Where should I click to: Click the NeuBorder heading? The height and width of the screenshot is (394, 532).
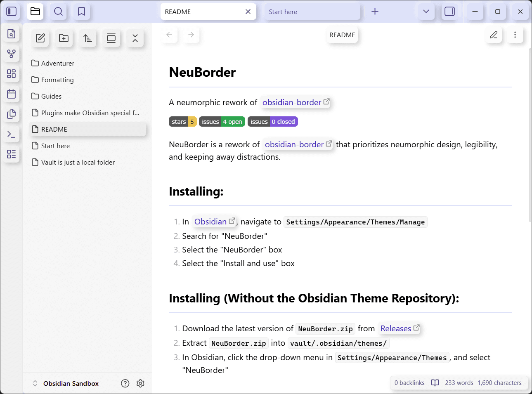[x=202, y=72]
